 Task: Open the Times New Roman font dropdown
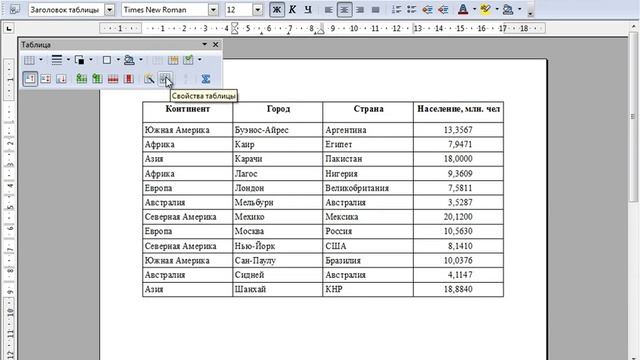pos(213,9)
